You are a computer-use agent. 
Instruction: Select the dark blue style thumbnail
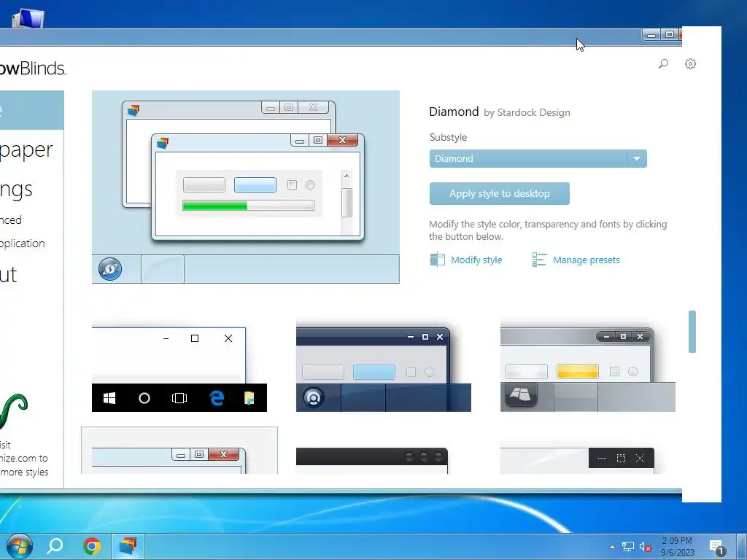(384, 369)
